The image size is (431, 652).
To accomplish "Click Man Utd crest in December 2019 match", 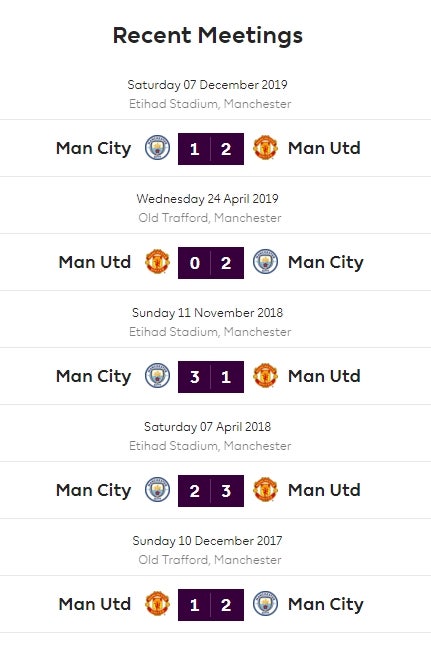I will point(265,148).
